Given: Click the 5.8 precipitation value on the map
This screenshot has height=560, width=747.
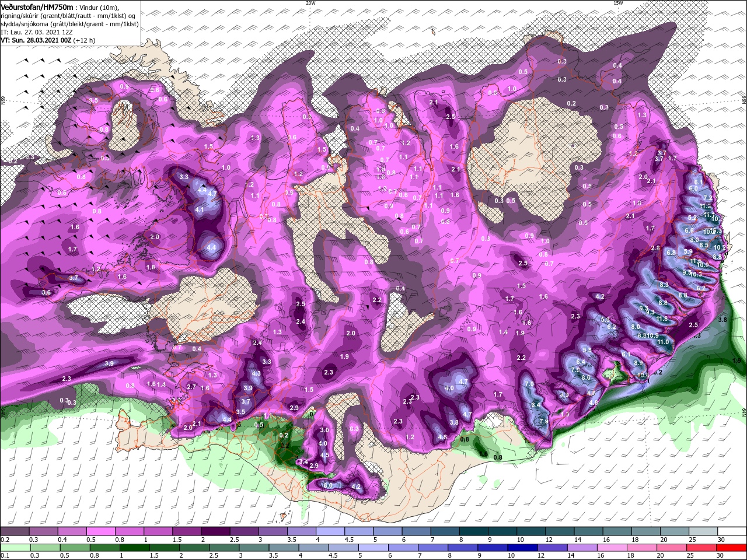Looking at the screenshot, I should (x=587, y=350).
